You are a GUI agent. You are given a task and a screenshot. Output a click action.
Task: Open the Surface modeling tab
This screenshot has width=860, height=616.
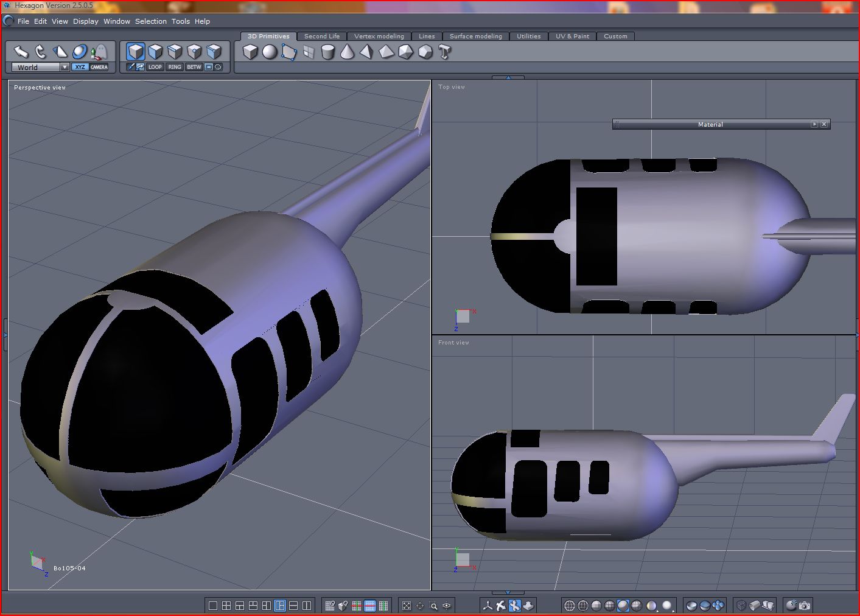pyautogui.click(x=476, y=37)
